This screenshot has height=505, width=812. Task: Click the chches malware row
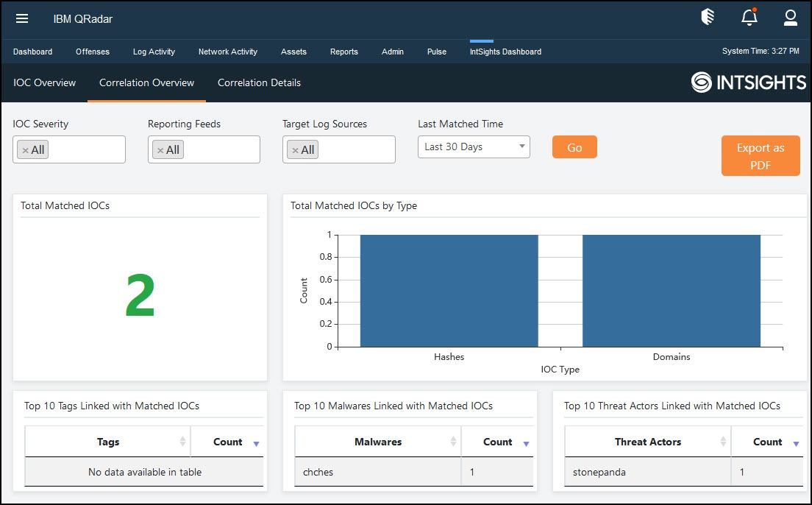414,472
